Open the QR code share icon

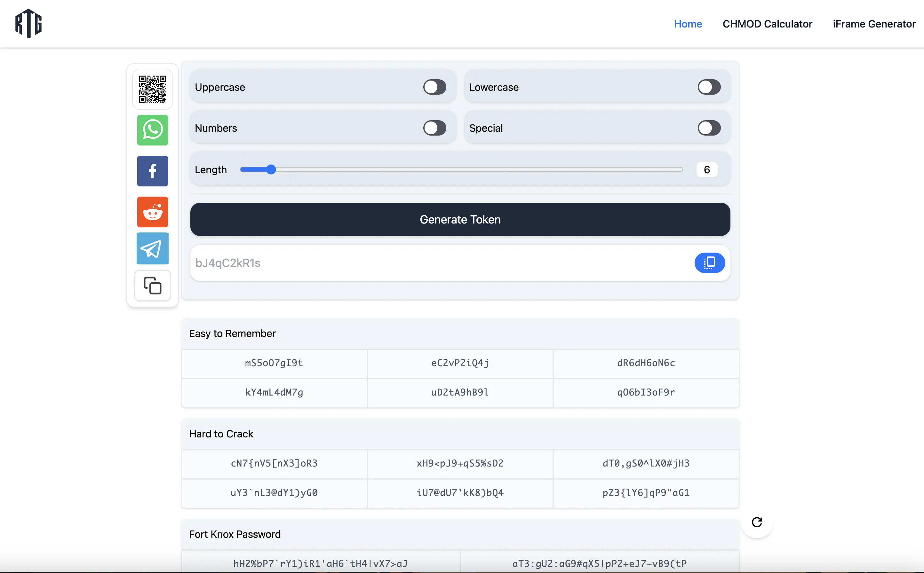tap(152, 89)
